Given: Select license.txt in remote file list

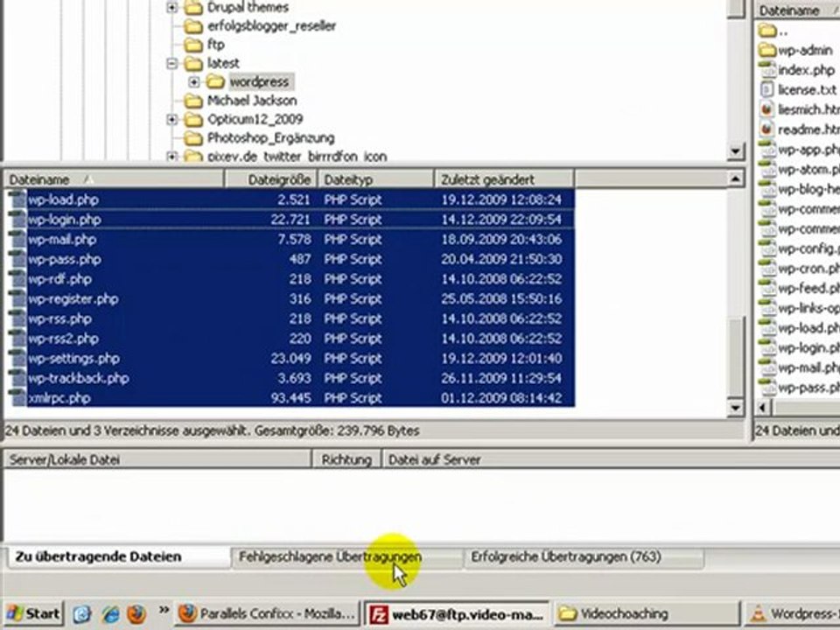Looking at the screenshot, I should pos(807,89).
